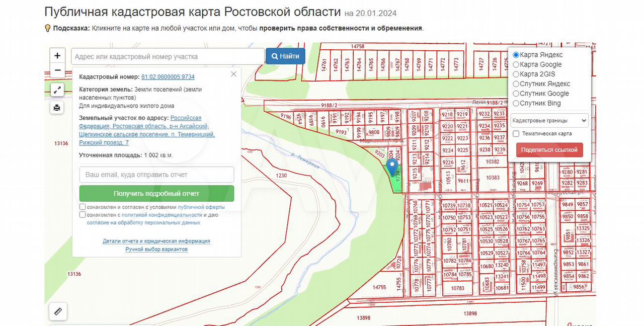Switch to Карта 2GIS base map
The height and width of the screenshot is (326, 644).
coord(516,74)
